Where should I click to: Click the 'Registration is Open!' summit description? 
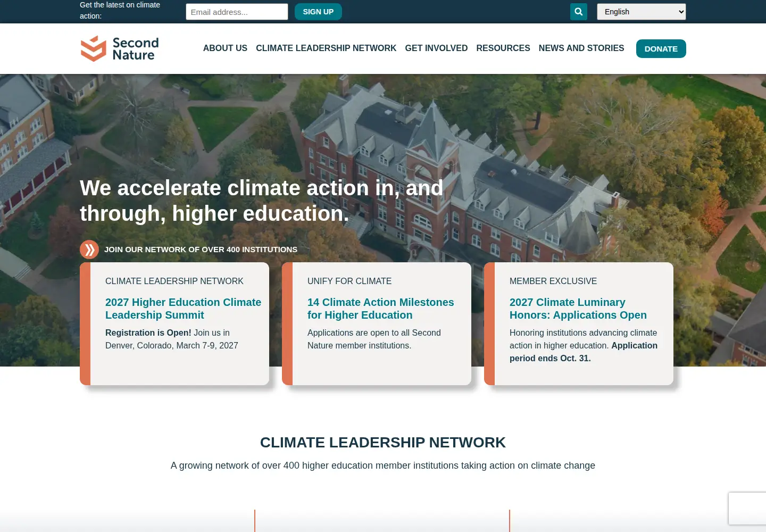pyautogui.click(x=172, y=339)
